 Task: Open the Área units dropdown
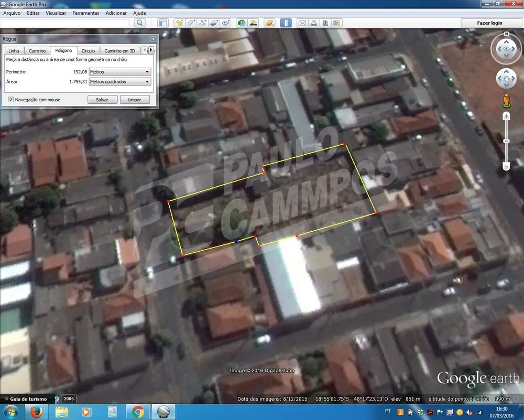tap(119, 82)
